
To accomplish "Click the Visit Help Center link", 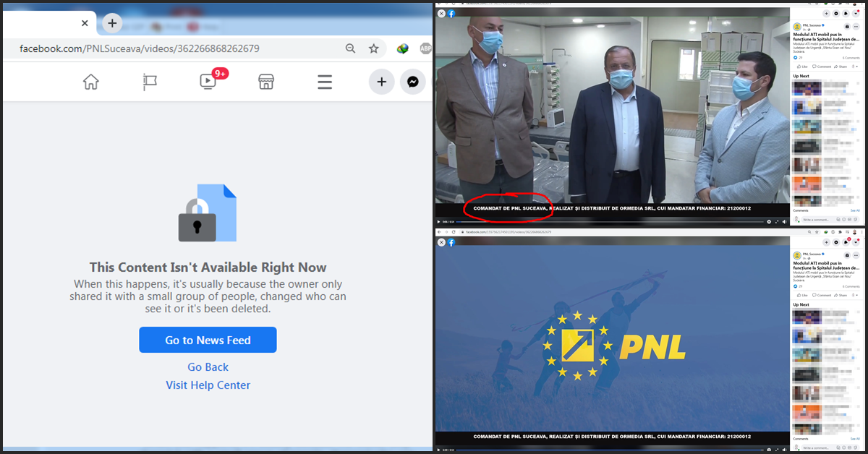I will (x=208, y=385).
